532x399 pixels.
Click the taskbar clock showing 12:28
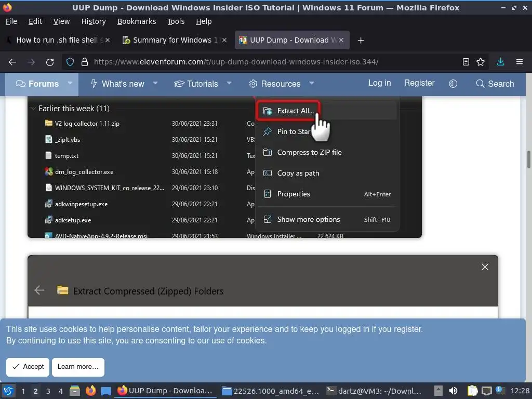[x=520, y=391]
